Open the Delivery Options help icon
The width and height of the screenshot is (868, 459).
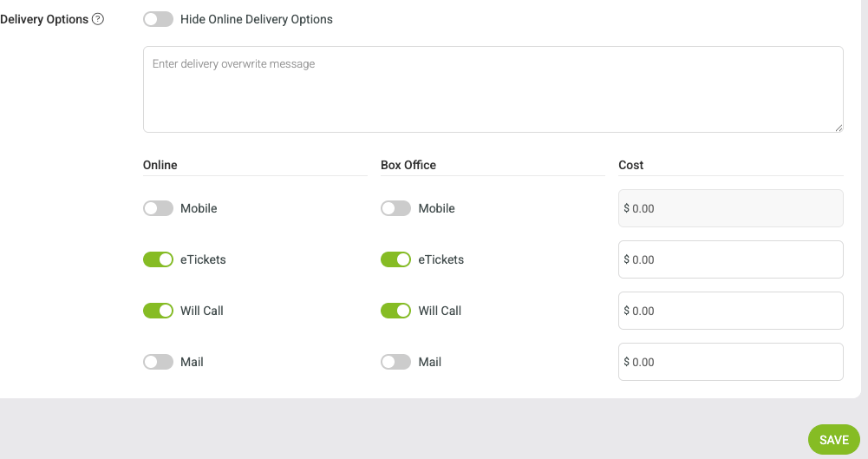tap(98, 19)
